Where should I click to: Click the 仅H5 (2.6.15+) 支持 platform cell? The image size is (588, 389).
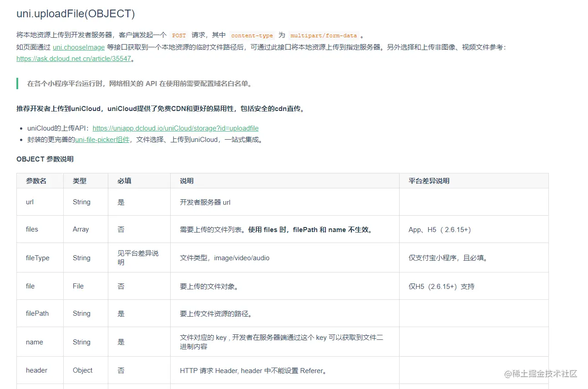474,286
